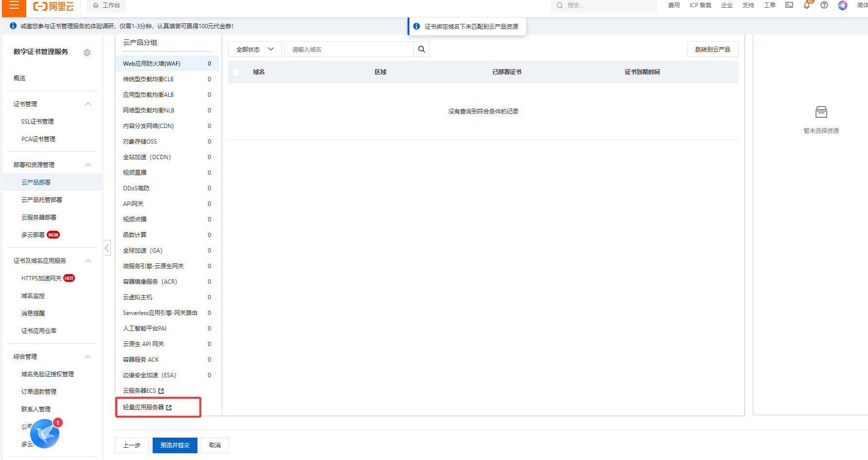Open the hamburger navigation menu

(14, 6)
